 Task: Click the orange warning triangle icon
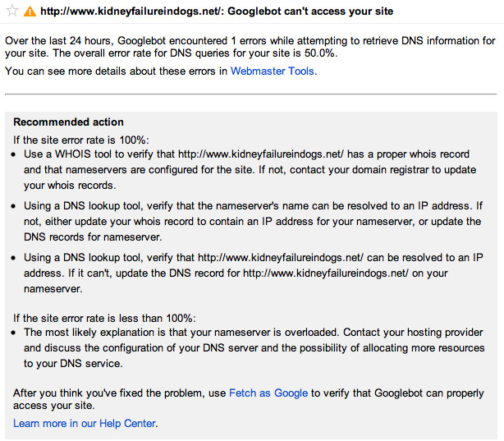pos(30,11)
